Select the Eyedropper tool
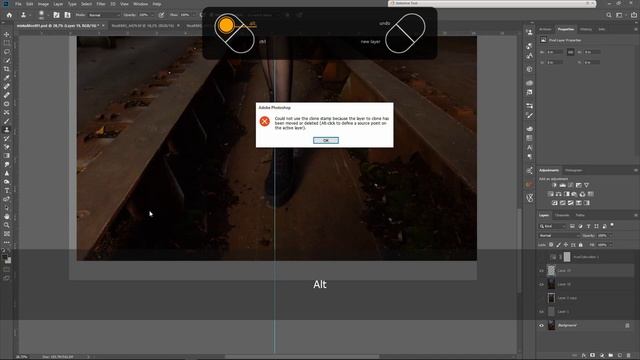 [7, 78]
